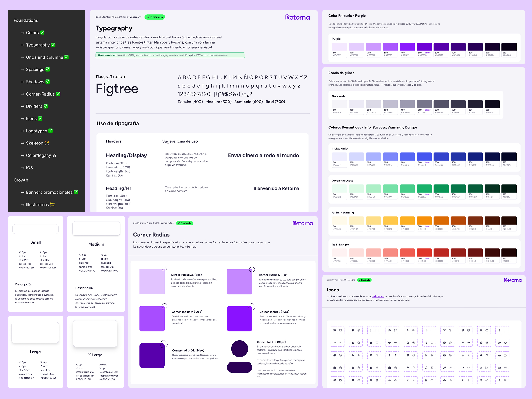Viewport: 532px width, 399px height.
Task: Click the filled alarm clock icon
Action: click(x=335, y=330)
